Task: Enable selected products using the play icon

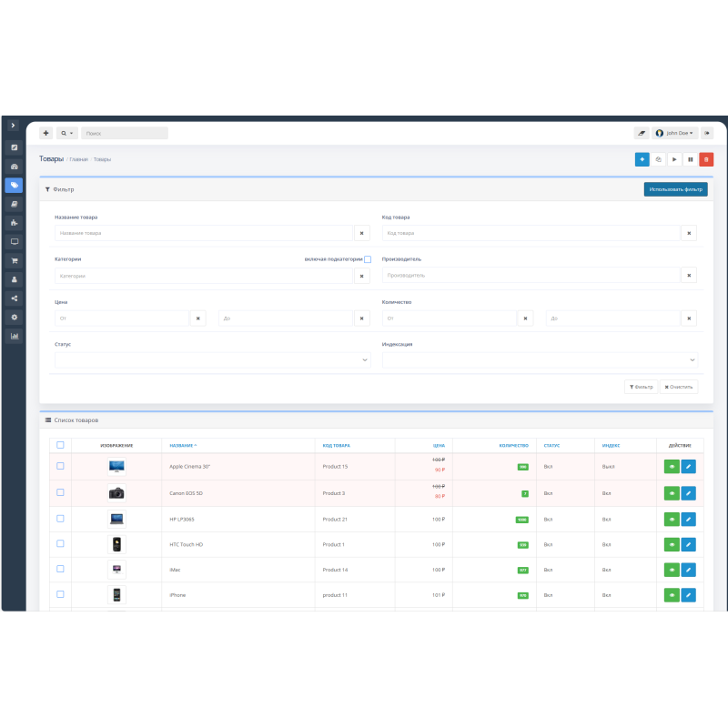Action: coord(674,159)
